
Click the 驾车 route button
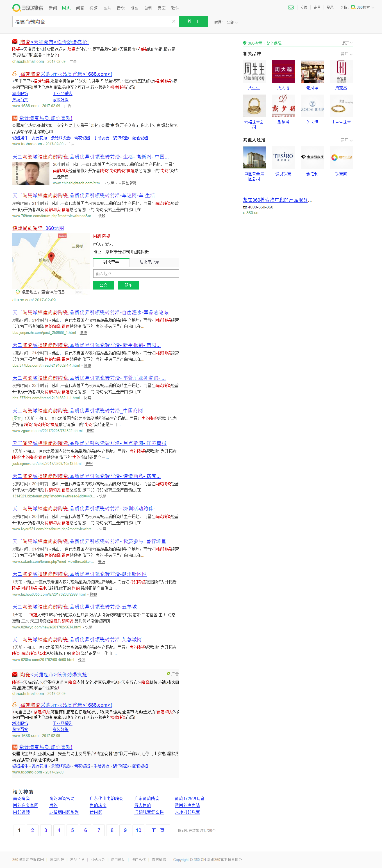129,285
